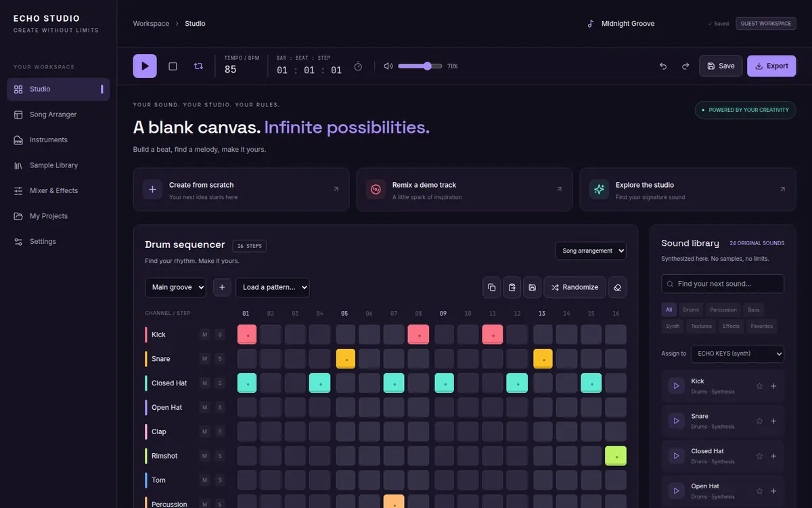The height and width of the screenshot is (508, 812).
Task: Solo the Kick channel
Action: (x=219, y=335)
